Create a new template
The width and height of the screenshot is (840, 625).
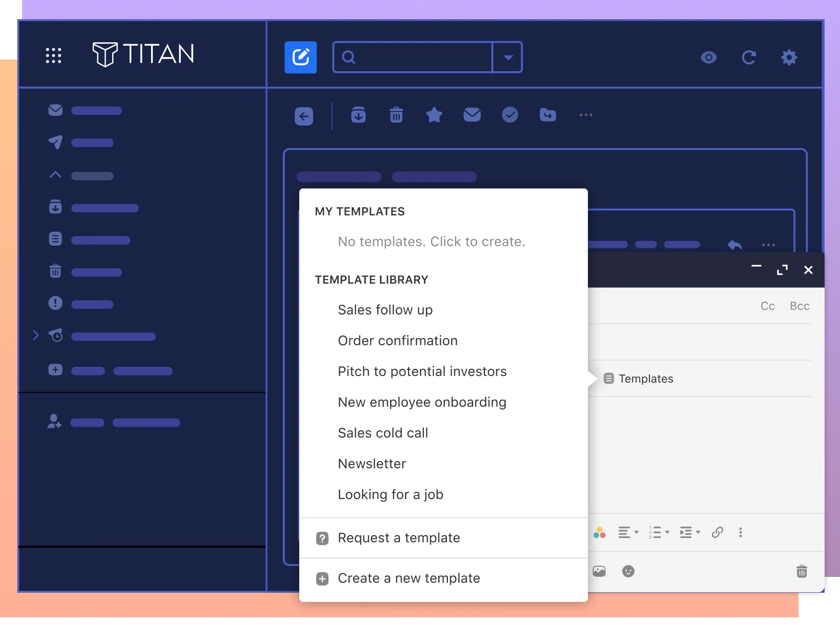pos(409,578)
